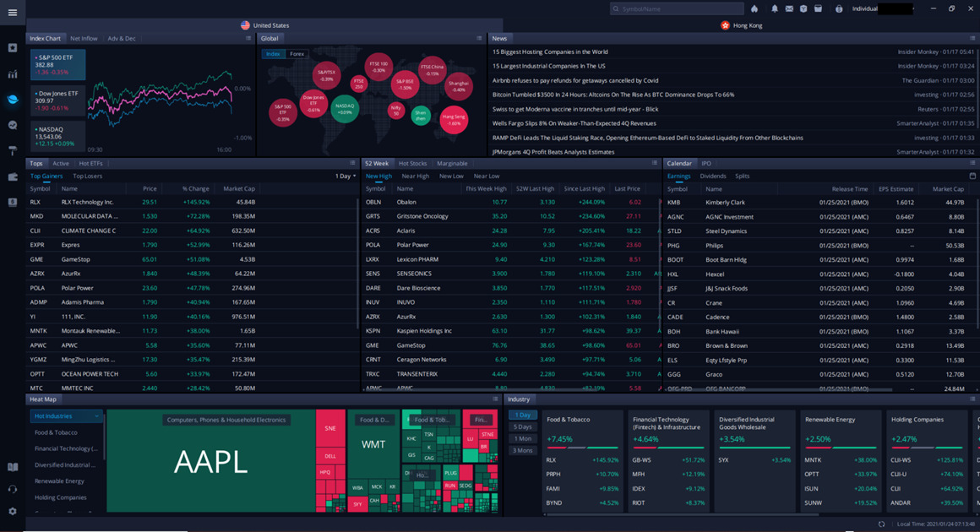Click the flame icon beside search box
The height and width of the screenshot is (532, 980).
click(x=754, y=8)
